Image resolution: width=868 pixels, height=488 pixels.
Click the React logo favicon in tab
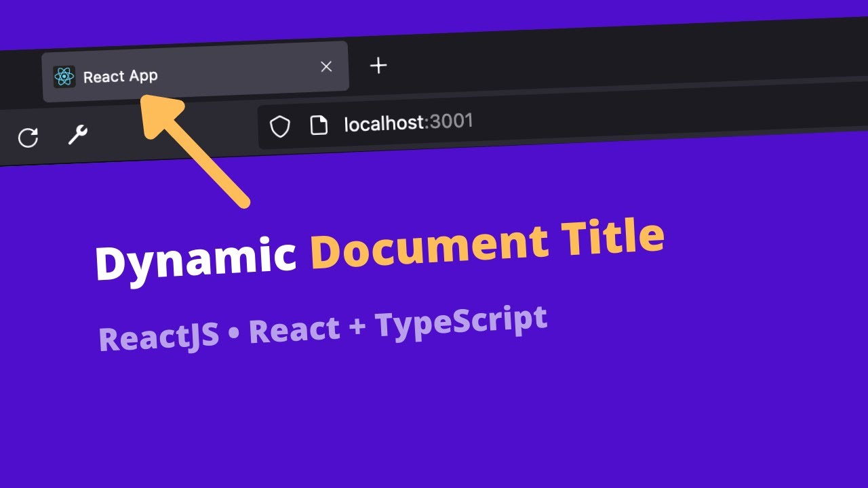click(x=64, y=77)
